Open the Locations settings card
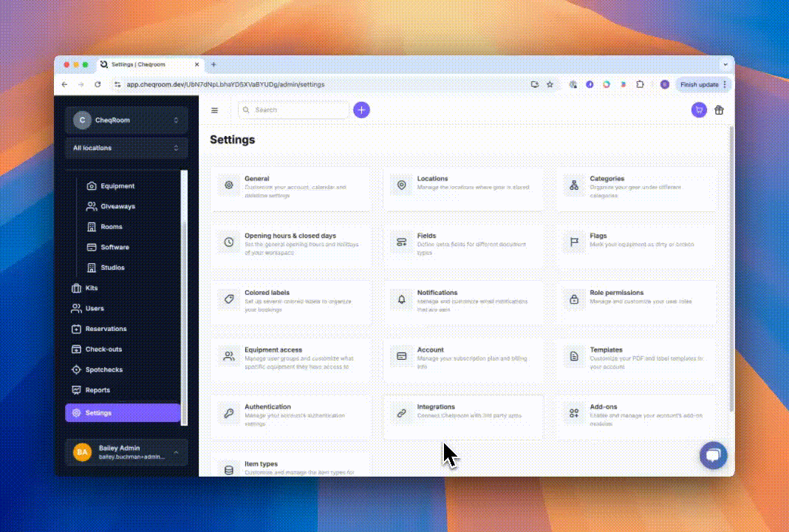 click(x=463, y=189)
